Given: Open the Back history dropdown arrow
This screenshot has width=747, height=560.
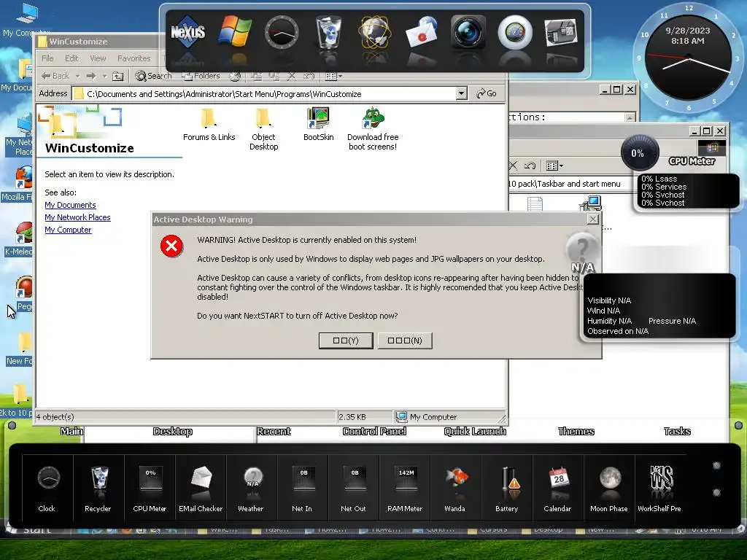Looking at the screenshot, I should pos(77,76).
